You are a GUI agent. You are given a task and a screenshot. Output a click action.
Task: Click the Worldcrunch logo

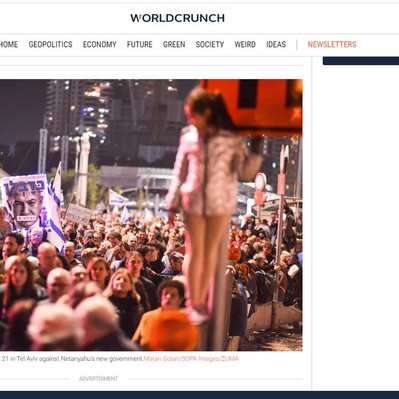(177, 18)
